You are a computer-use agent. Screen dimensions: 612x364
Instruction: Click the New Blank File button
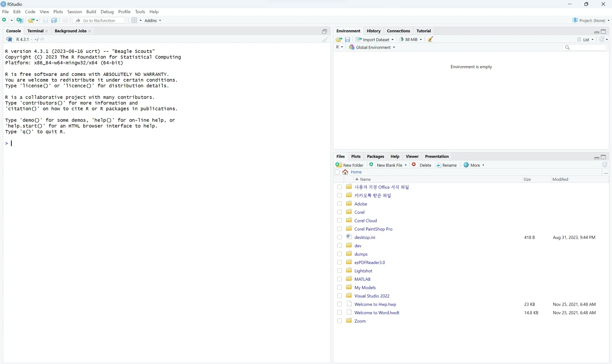pos(386,165)
